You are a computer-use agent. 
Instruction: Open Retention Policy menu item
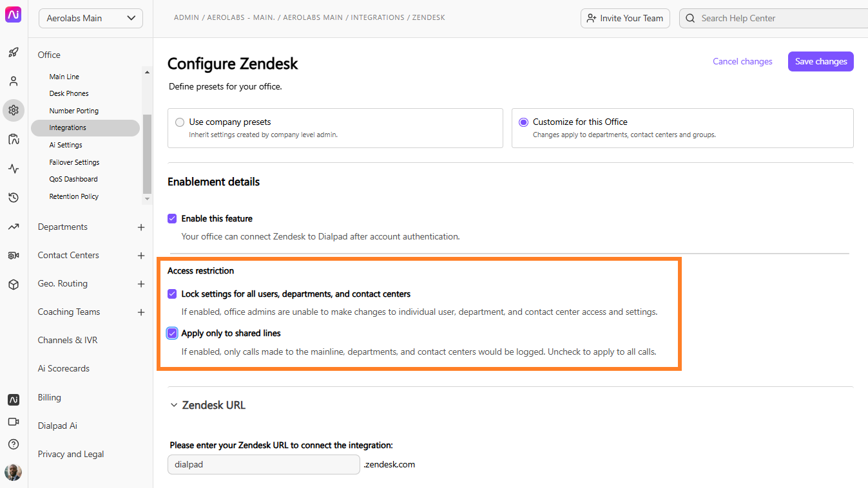(74, 196)
